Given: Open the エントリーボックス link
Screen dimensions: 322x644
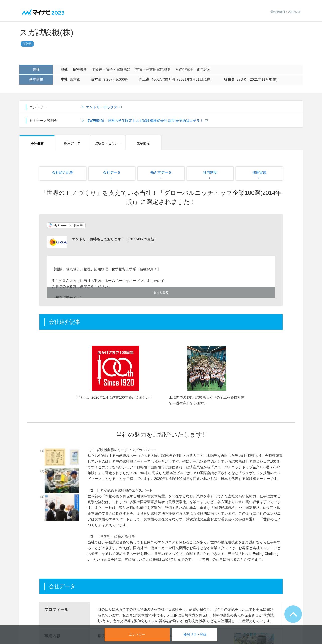Looking at the screenshot, I should (101, 107).
